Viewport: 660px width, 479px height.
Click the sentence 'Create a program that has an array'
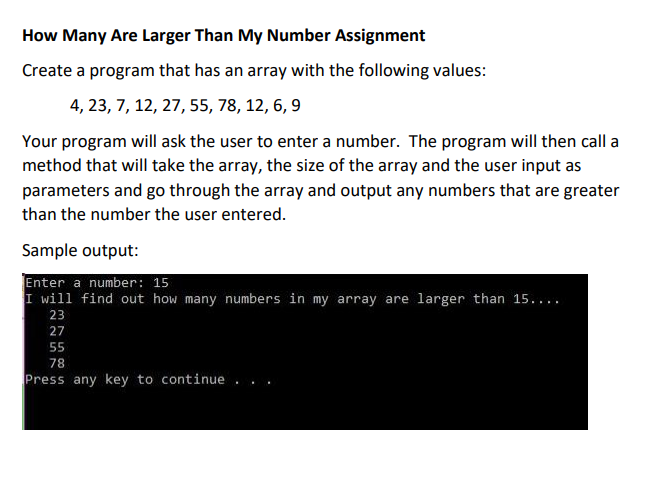coord(254,70)
